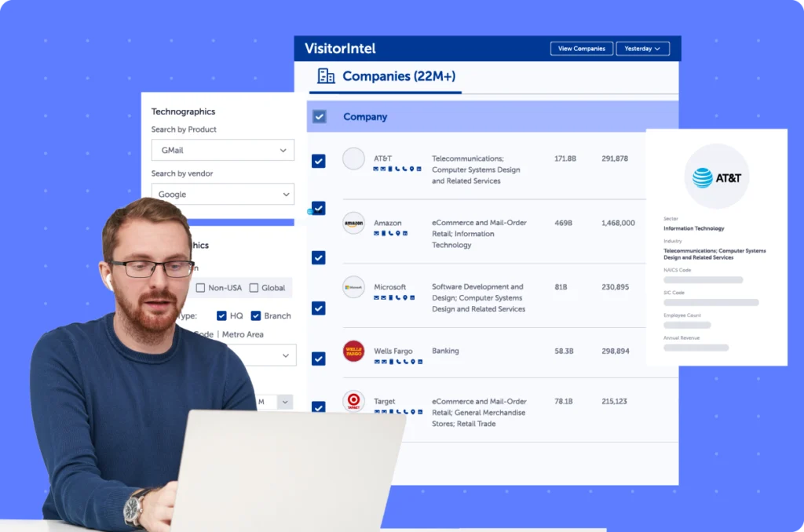Viewport: 804px width, 532px height.
Task: Click the Amazon logo in the company list
Action: pyautogui.click(x=353, y=223)
